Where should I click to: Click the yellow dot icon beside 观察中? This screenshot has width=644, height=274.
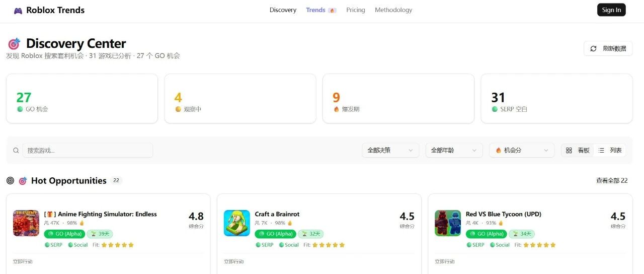[x=178, y=109]
